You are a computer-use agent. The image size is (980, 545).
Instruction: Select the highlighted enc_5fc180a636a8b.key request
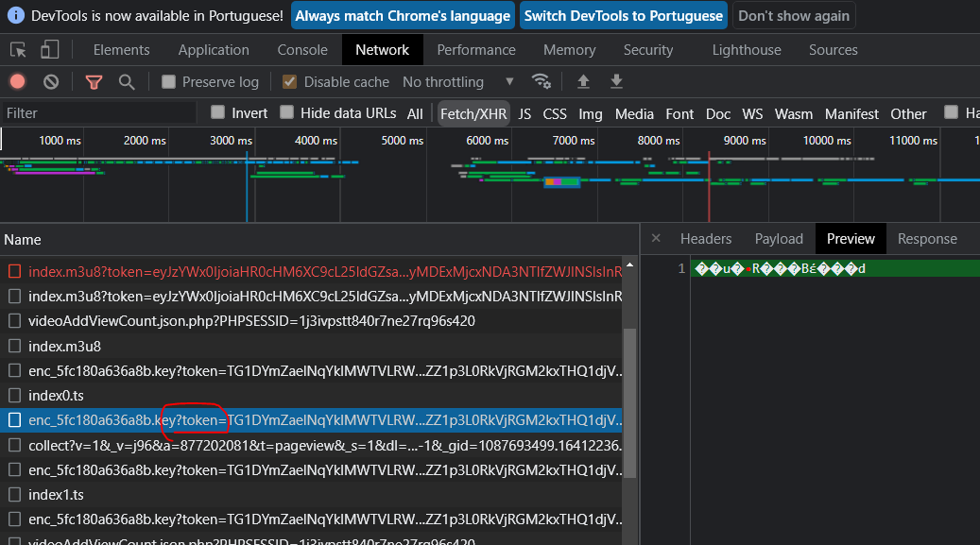tap(311, 420)
